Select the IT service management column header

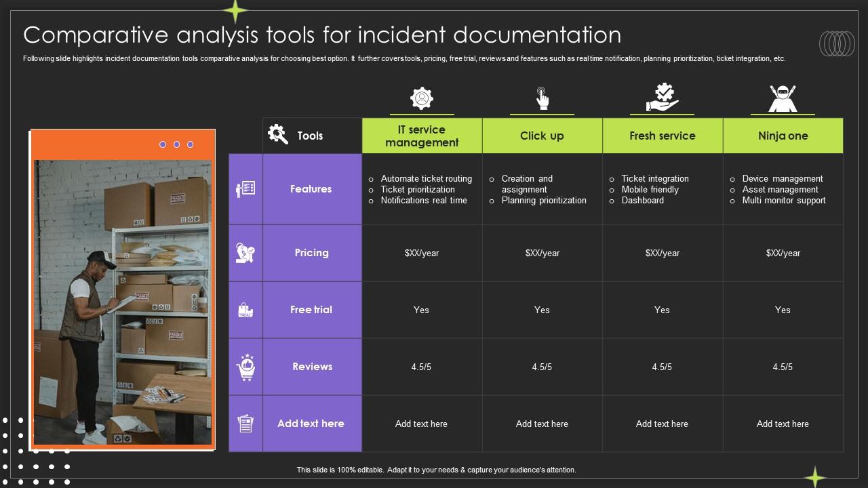(x=422, y=136)
